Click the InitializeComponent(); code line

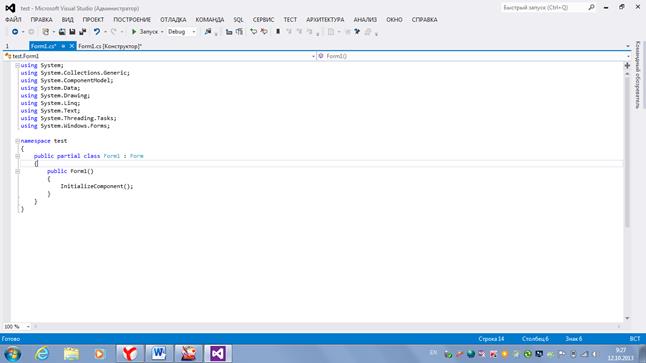(x=97, y=186)
